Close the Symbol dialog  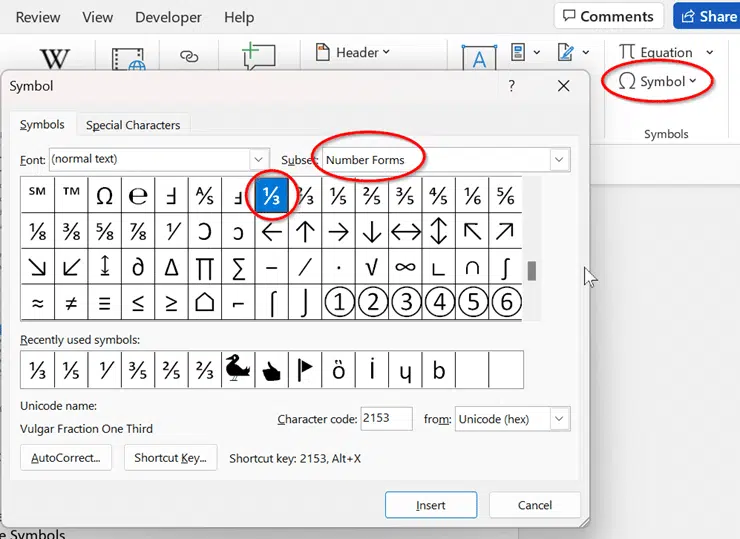563,86
